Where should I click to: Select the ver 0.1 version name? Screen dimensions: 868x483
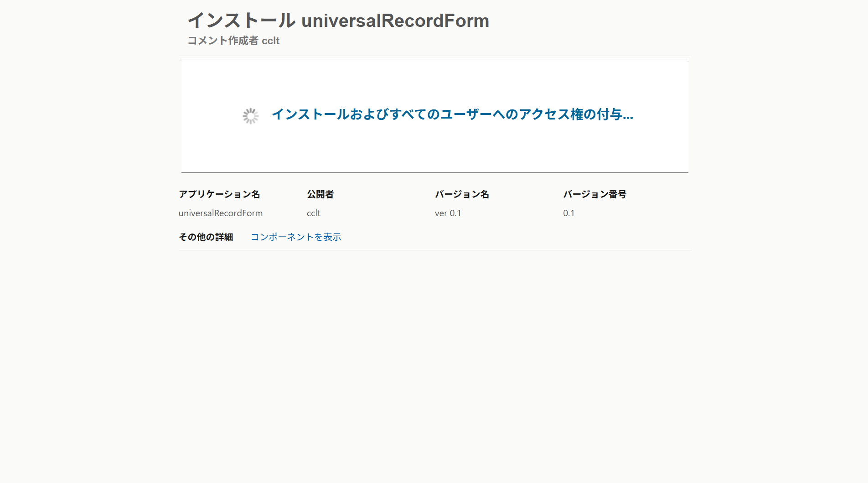point(448,213)
